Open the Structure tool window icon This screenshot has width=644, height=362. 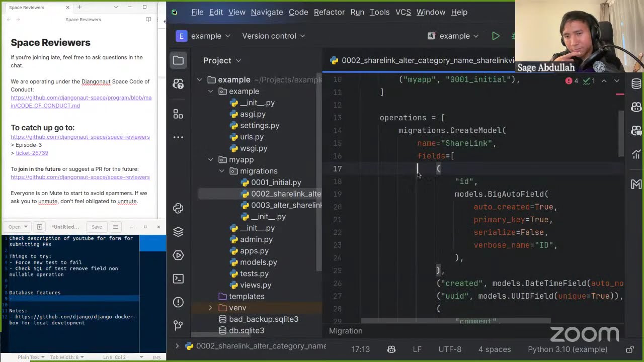(x=178, y=114)
